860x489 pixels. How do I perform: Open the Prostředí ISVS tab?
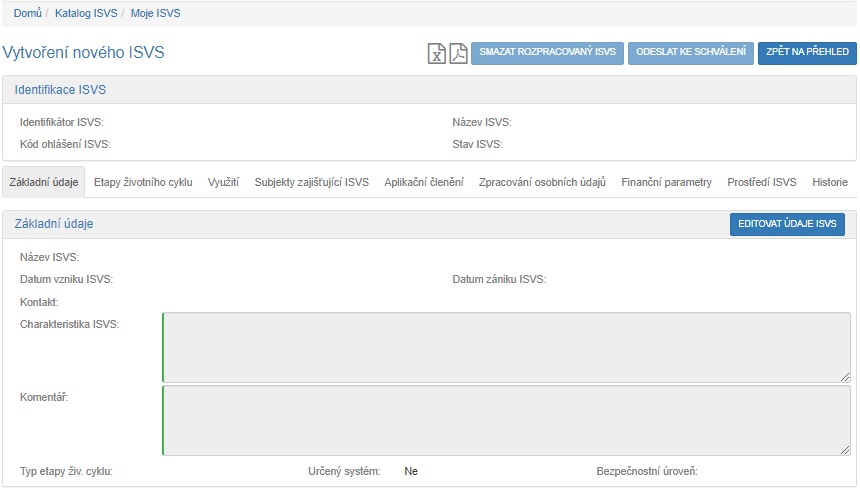click(x=761, y=182)
